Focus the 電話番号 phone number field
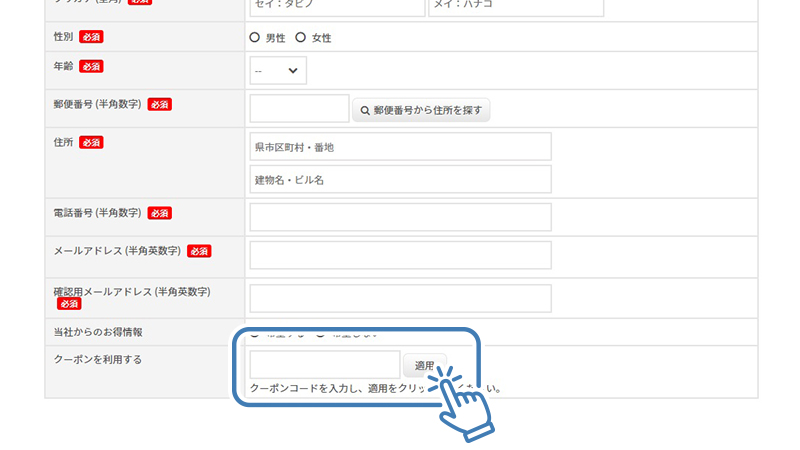Screen dimensions: 800x450 point(400,217)
